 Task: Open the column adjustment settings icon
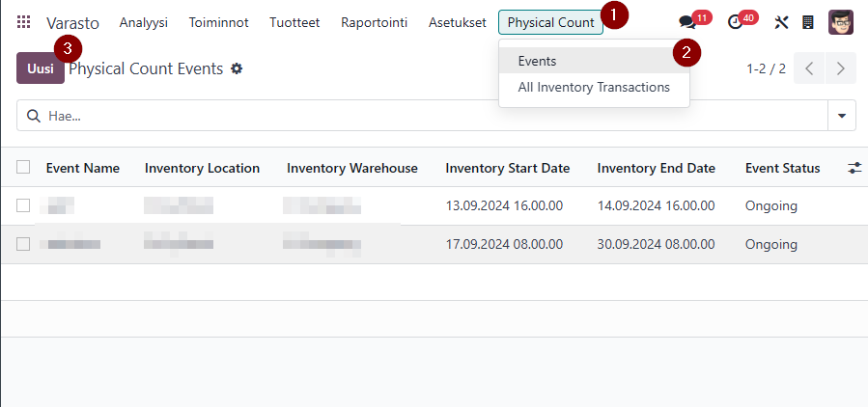click(x=854, y=168)
